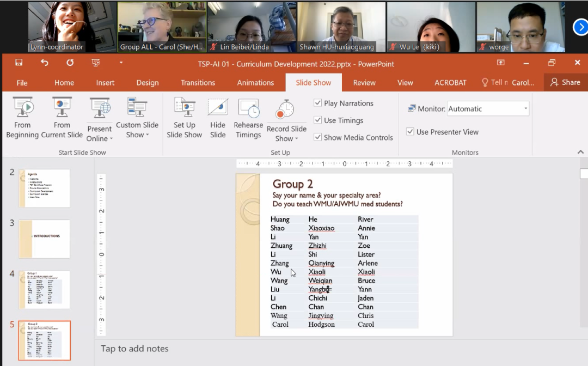The image size is (588, 366).
Task: Collapse the ribbon with chevron arrow
Action: pyautogui.click(x=580, y=152)
